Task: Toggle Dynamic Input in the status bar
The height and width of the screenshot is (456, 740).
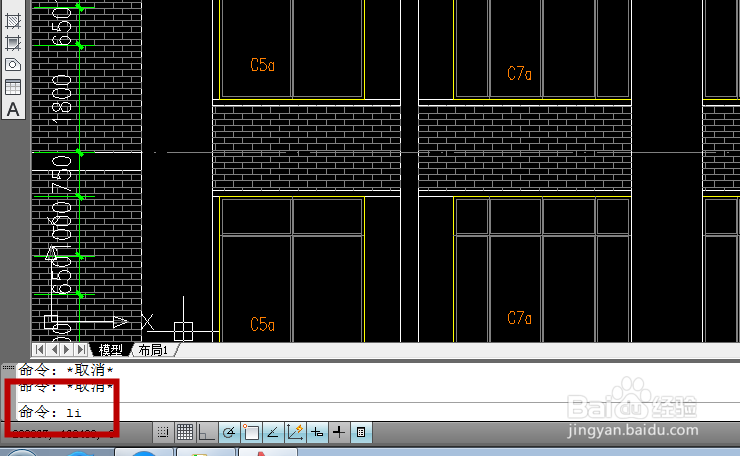Action: click(x=317, y=432)
